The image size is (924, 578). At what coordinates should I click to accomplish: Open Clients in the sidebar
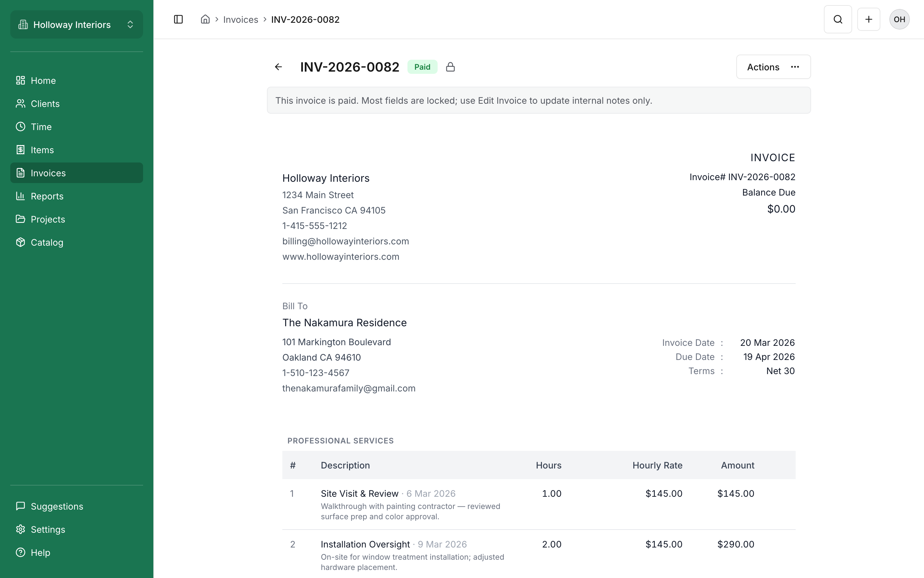click(77, 104)
